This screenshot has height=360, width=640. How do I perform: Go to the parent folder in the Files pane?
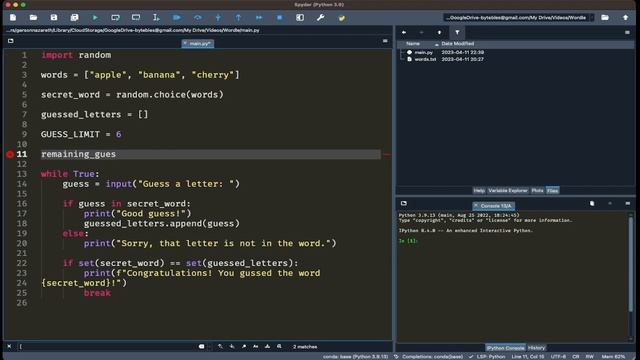439,32
